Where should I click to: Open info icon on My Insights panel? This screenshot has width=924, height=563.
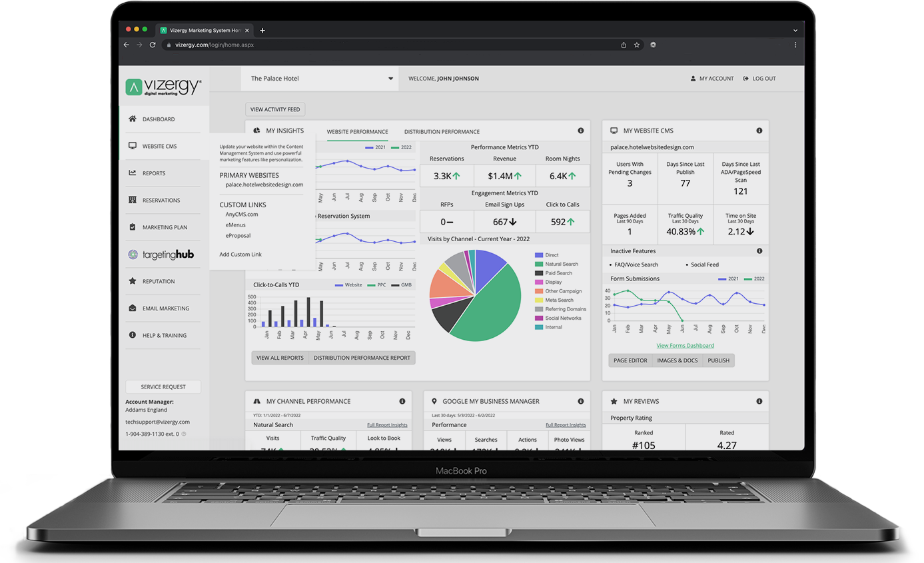point(580,131)
